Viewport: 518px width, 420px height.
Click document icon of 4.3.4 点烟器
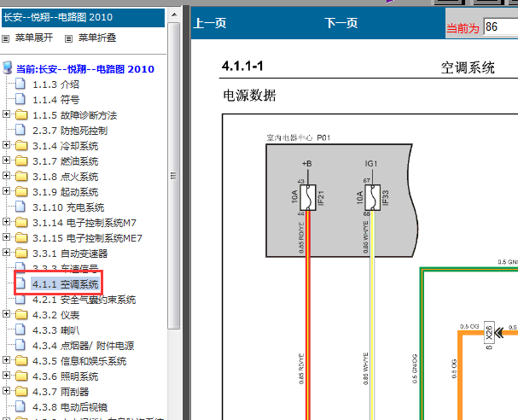click(x=20, y=345)
